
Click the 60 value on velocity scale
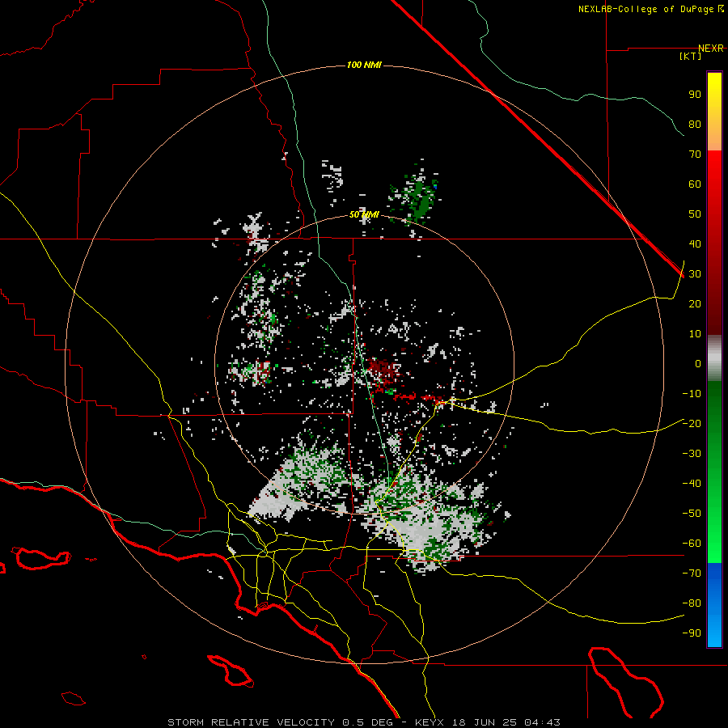(695, 184)
